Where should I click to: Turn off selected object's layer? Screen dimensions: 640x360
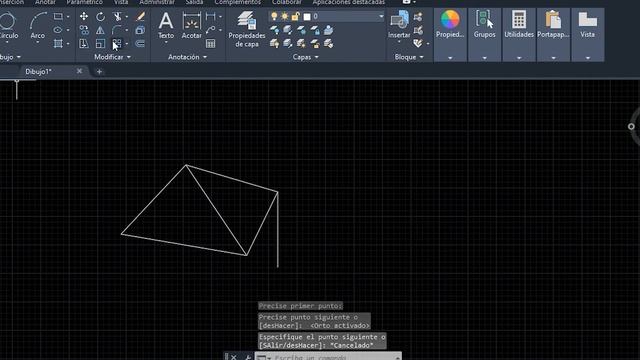point(275,30)
